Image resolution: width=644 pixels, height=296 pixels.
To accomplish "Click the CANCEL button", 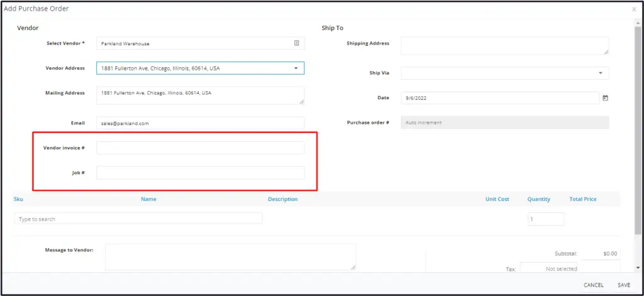I will click(594, 285).
